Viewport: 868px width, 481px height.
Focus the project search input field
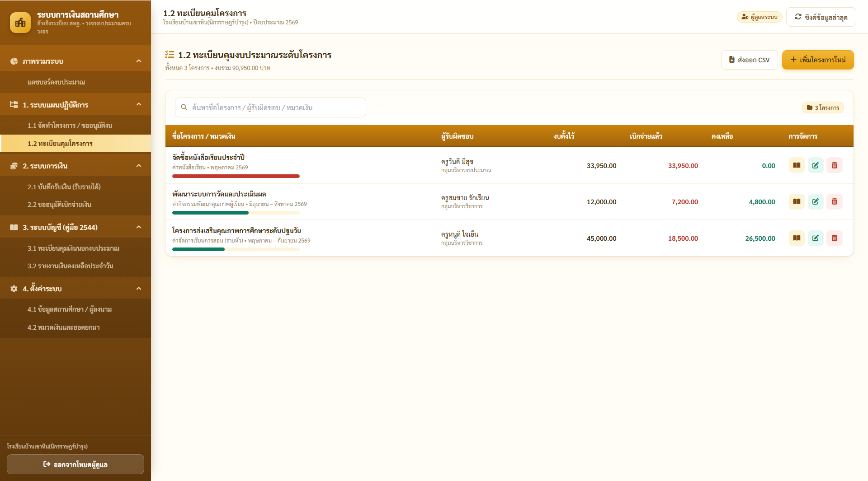pos(270,107)
